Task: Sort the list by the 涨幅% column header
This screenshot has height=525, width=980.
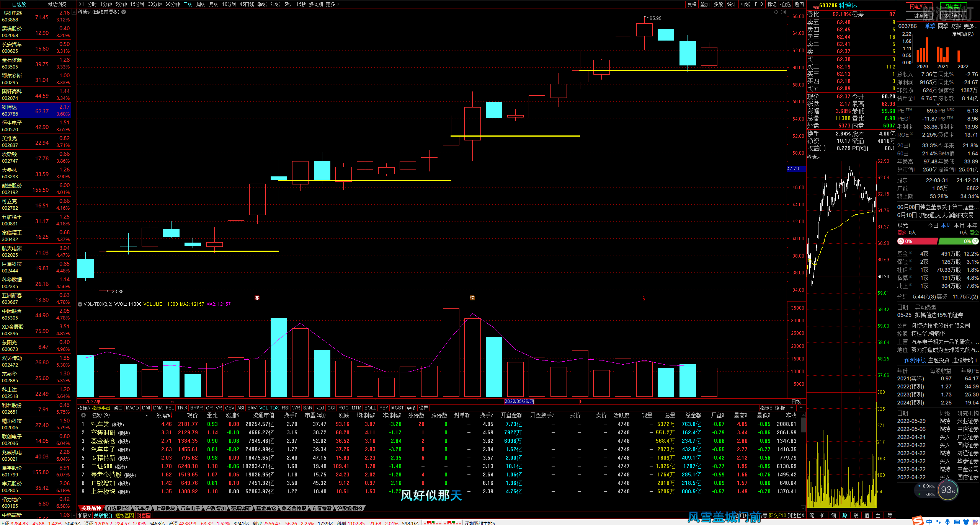Action: point(163,416)
